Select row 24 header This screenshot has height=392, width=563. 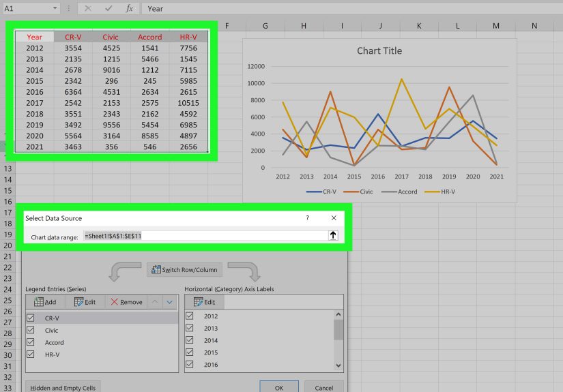(8, 290)
